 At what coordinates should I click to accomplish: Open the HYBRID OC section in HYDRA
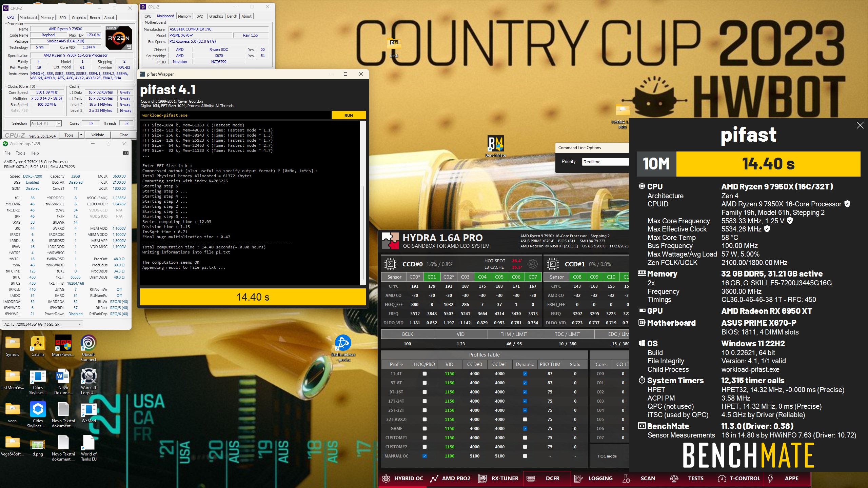(x=402, y=479)
